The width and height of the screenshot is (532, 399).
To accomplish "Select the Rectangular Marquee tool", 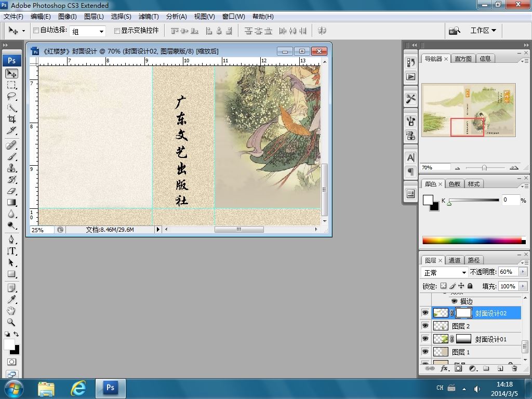I will coord(12,85).
